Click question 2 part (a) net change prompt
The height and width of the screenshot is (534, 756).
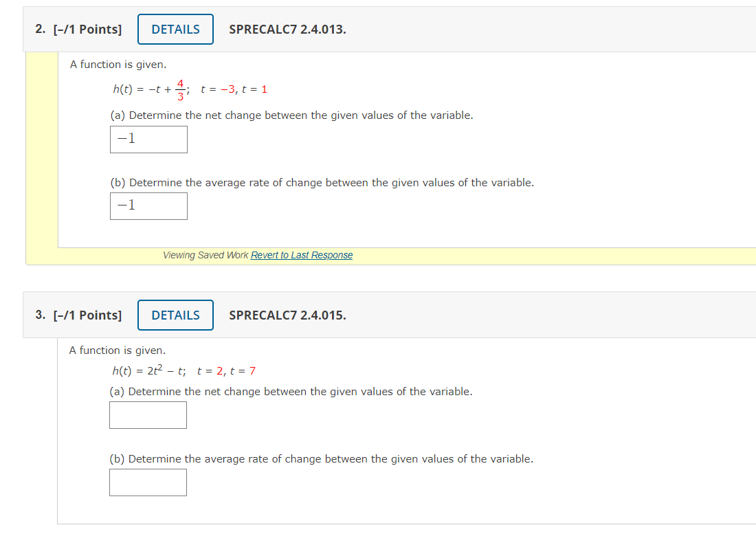click(x=291, y=115)
